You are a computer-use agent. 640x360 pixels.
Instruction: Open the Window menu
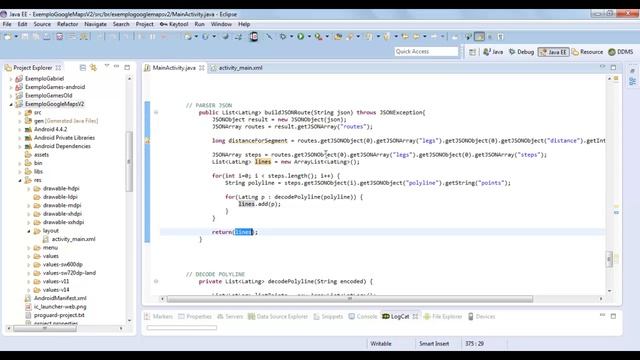point(221,24)
